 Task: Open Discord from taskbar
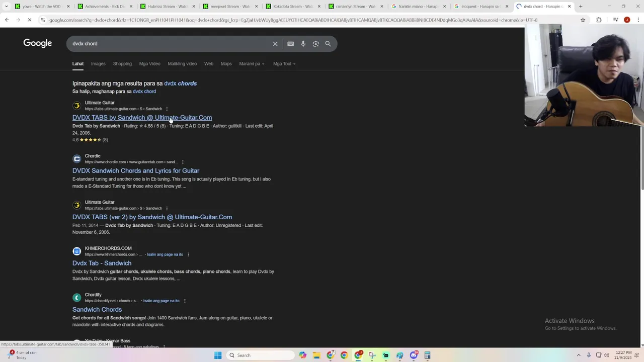click(414, 355)
